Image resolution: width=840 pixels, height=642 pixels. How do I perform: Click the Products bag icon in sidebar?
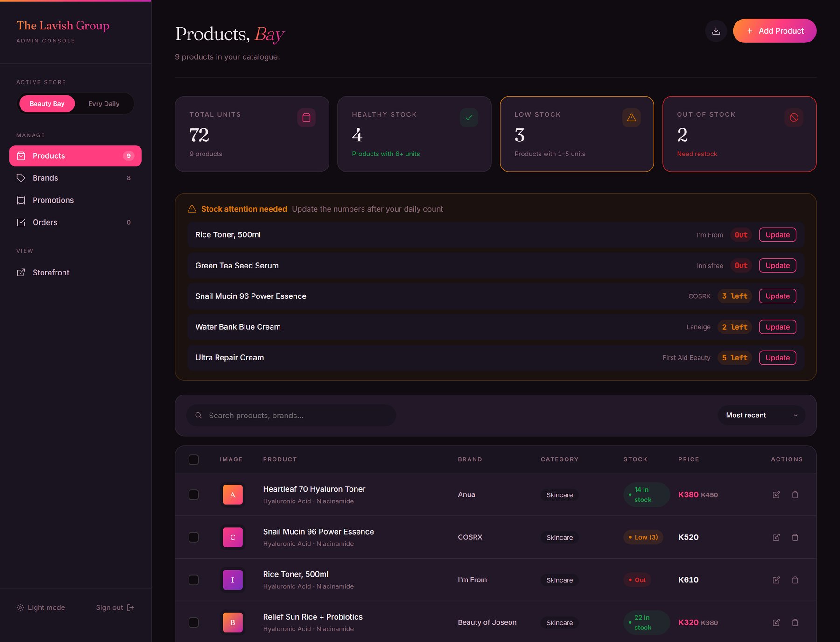coord(21,156)
